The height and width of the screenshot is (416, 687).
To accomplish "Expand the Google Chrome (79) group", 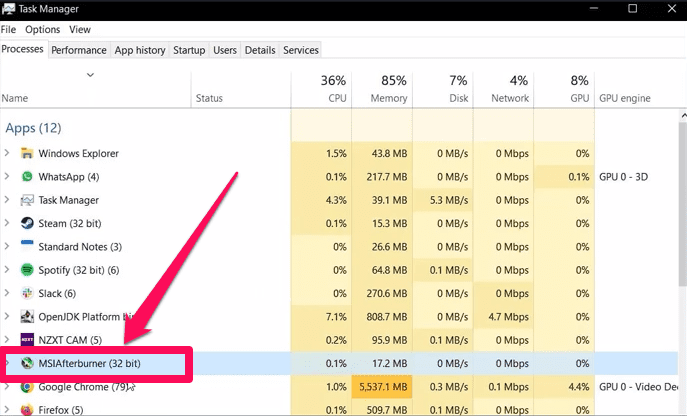I will [x=7, y=387].
